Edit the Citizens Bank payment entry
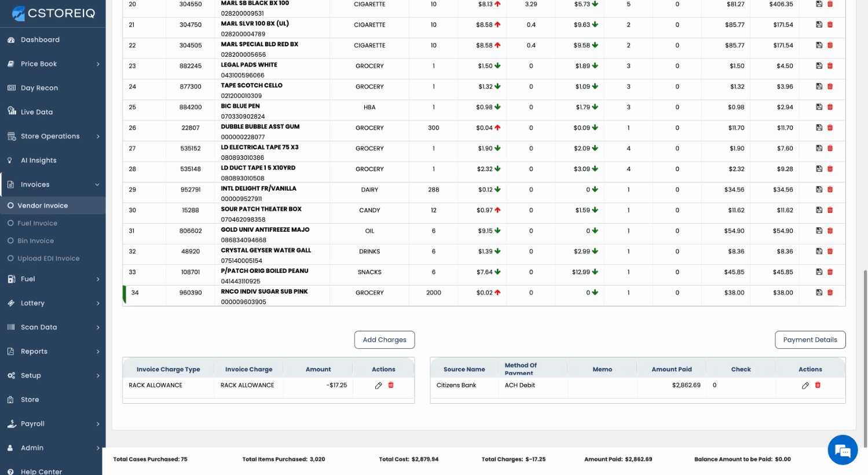 pyautogui.click(x=805, y=386)
